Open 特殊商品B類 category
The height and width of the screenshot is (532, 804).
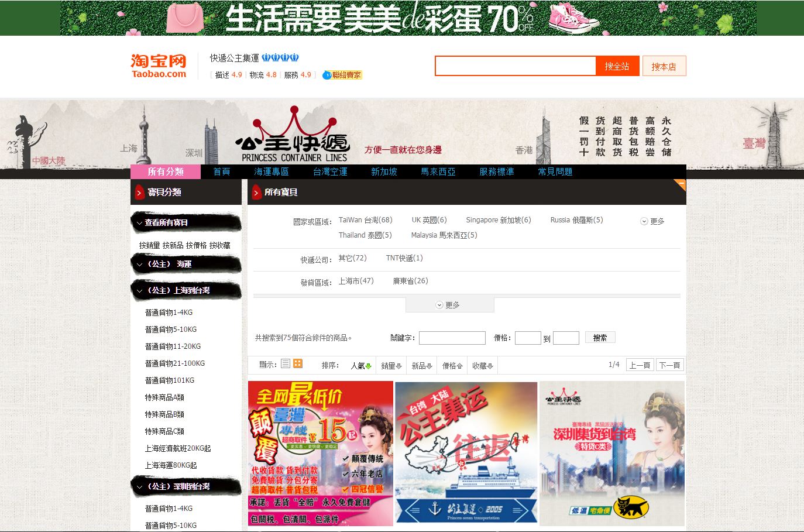coord(164,414)
